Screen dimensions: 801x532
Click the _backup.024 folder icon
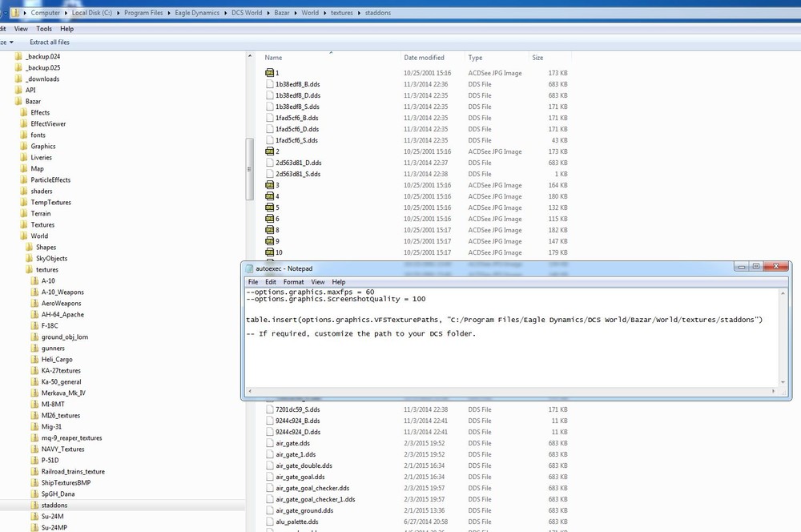tap(19, 56)
